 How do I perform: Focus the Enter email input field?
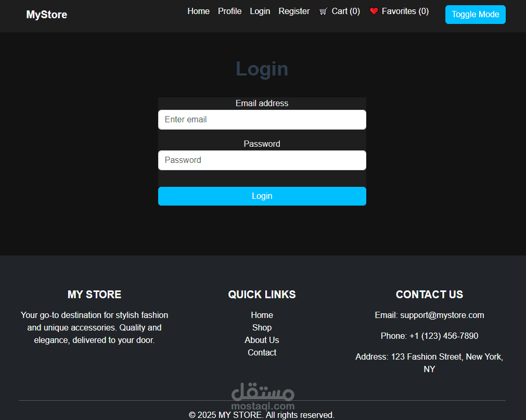coord(262,119)
